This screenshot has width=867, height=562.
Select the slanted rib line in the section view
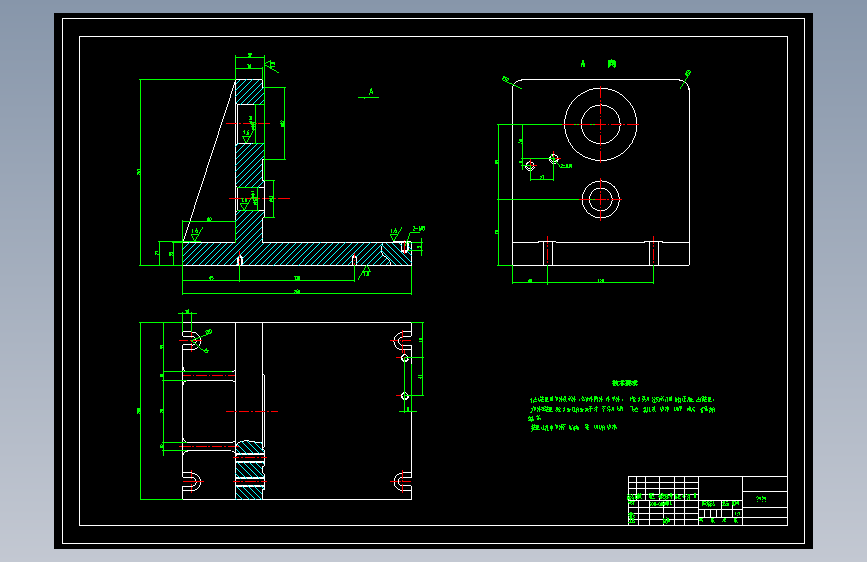[x=210, y=160]
